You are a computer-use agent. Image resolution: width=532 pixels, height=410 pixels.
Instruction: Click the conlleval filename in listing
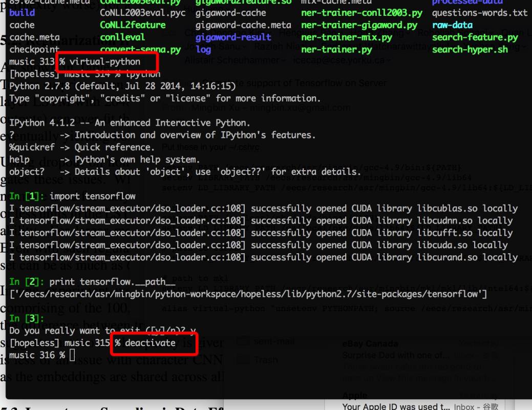point(122,37)
